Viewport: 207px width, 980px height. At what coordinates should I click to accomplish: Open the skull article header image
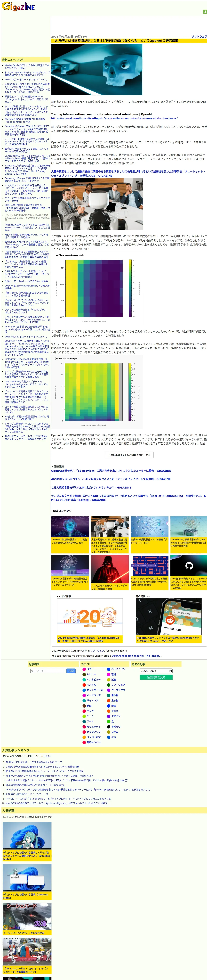coord(97,70)
